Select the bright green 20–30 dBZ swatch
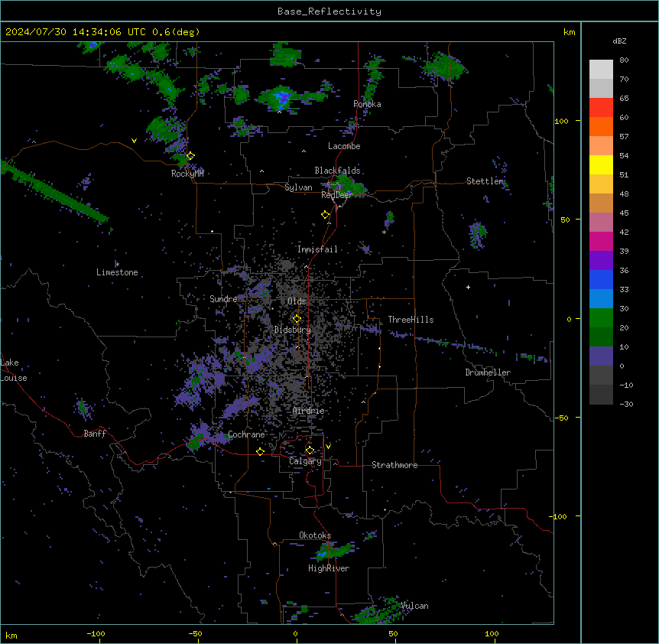The width and height of the screenshot is (659, 644). [601, 318]
